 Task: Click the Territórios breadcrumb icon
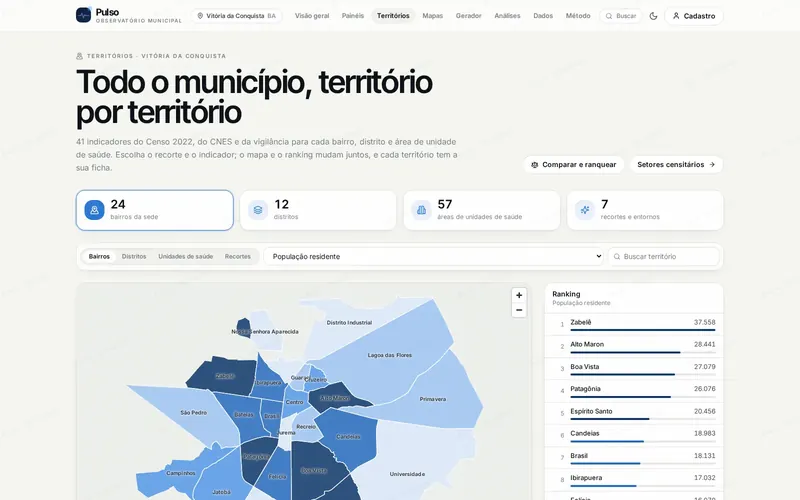coord(80,56)
